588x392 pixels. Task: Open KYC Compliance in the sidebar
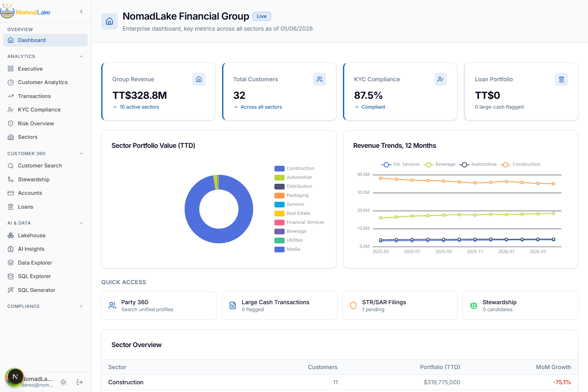coord(45,110)
